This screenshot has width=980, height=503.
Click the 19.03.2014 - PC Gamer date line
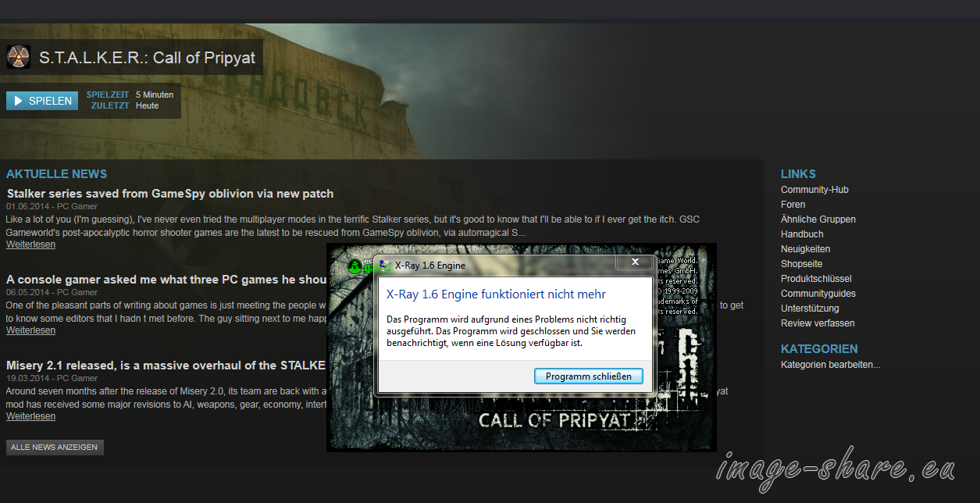click(x=52, y=378)
